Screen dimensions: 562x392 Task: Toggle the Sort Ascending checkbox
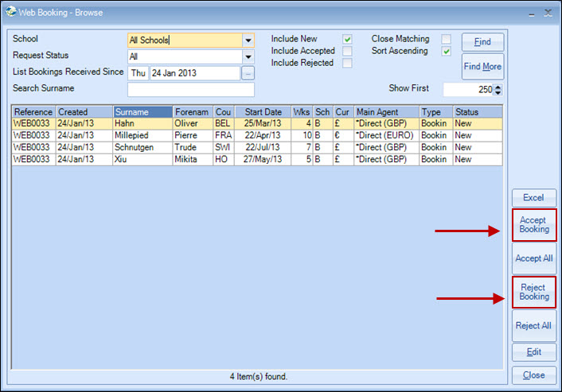[447, 51]
